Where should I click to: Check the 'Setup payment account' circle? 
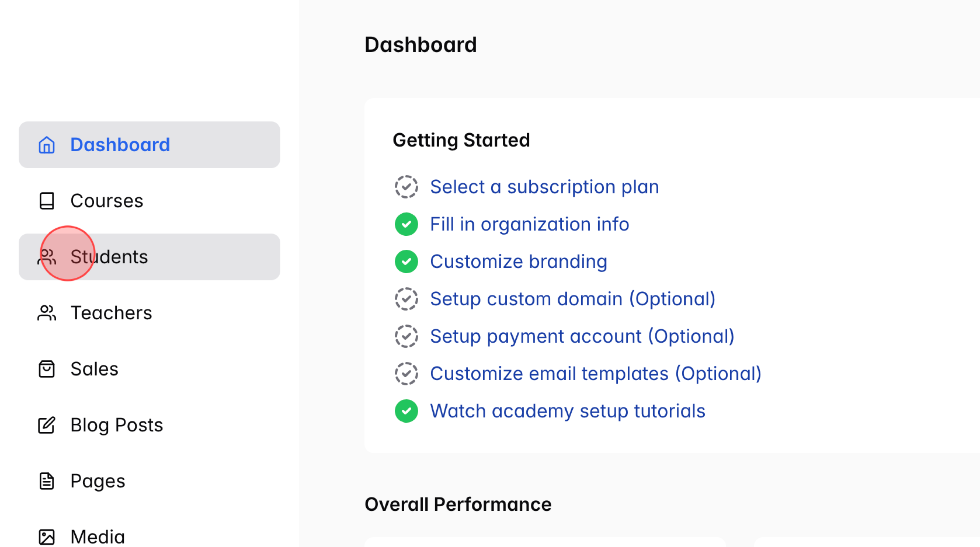tap(406, 336)
